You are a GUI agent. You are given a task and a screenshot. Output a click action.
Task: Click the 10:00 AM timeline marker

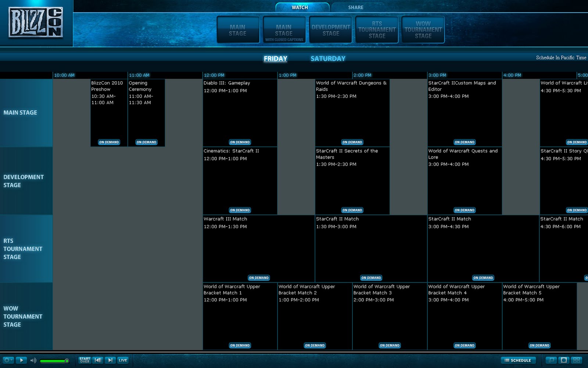point(64,75)
